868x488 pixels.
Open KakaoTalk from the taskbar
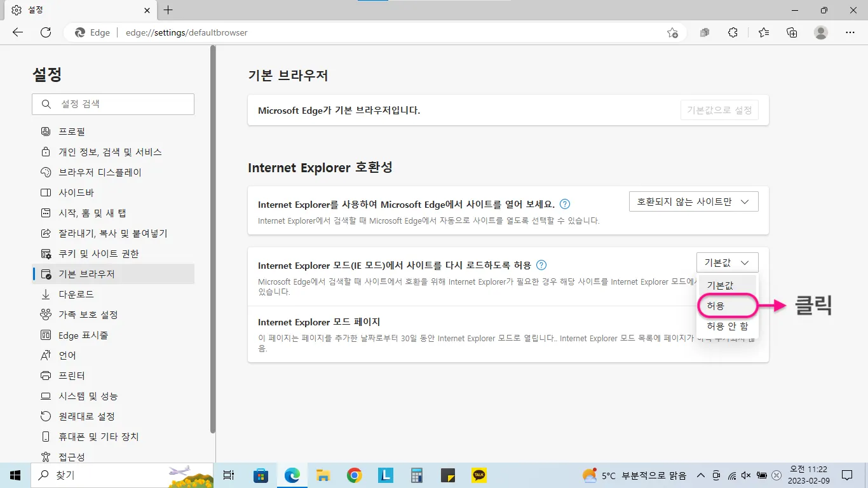479,475
